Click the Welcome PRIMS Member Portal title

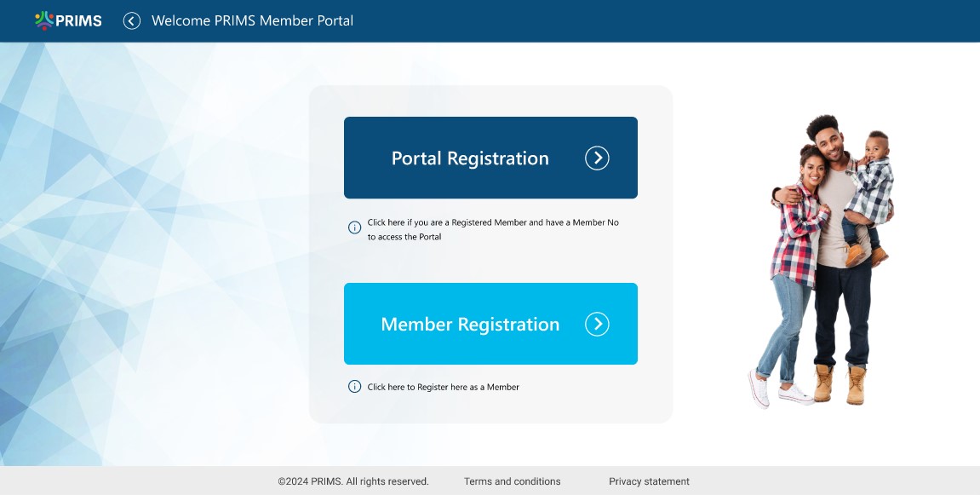click(x=252, y=20)
